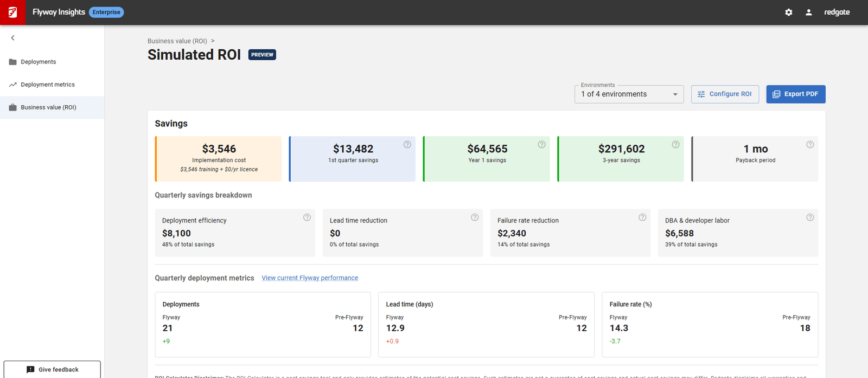Click the PDF icon on Export button

click(x=776, y=94)
